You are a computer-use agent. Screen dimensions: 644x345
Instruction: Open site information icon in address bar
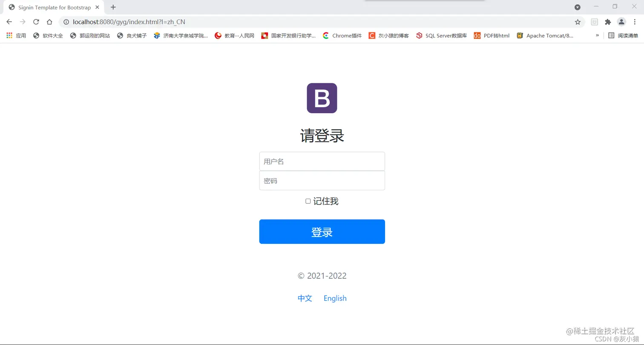click(66, 22)
